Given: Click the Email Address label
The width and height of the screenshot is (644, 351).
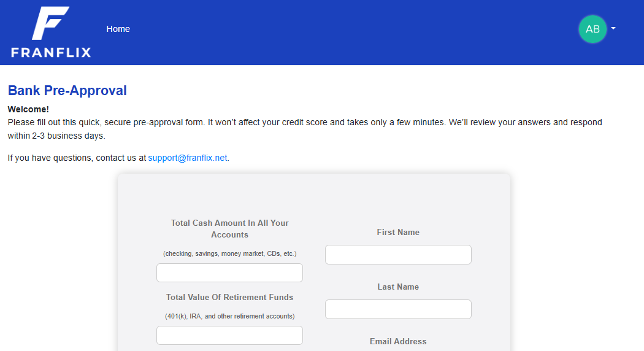Looking at the screenshot, I should click(x=398, y=341).
